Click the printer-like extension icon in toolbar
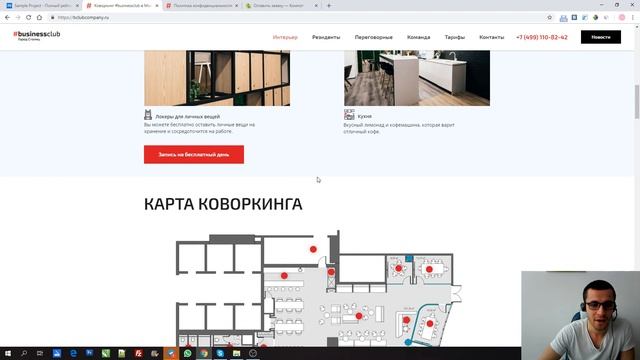The height and width of the screenshot is (360, 640). click(x=564, y=18)
